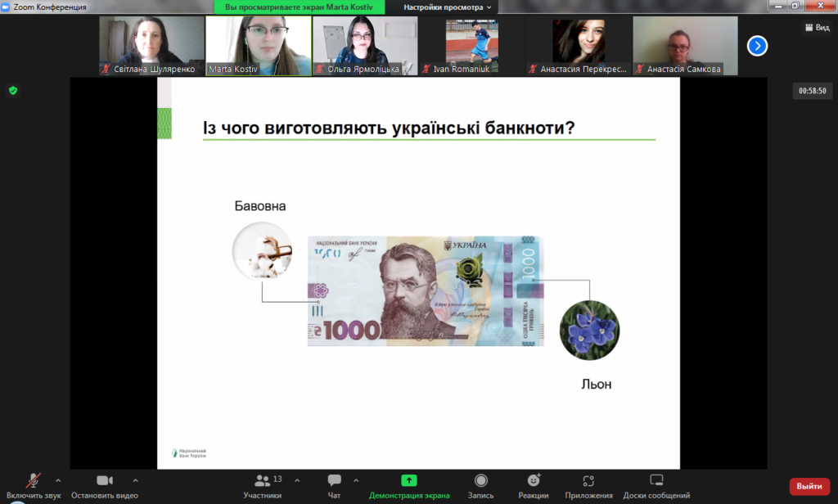Open the Чат chat panel
Image resolution: width=838 pixels, height=504 pixels.
pyautogui.click(x=334, y=486)
